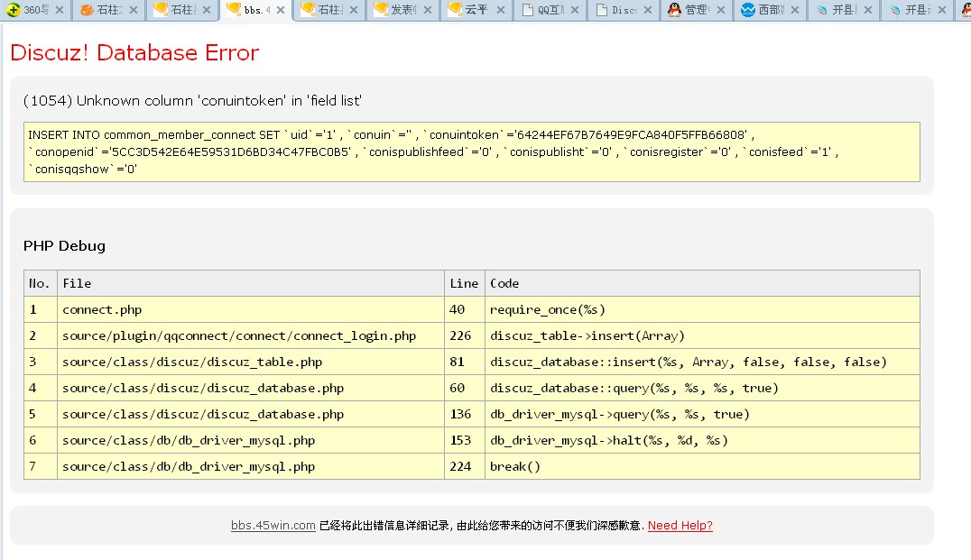Select db_driver_mysql.php path in line 224 row
This screenshot has width=971, height=560.
click(x=251, y=466)
